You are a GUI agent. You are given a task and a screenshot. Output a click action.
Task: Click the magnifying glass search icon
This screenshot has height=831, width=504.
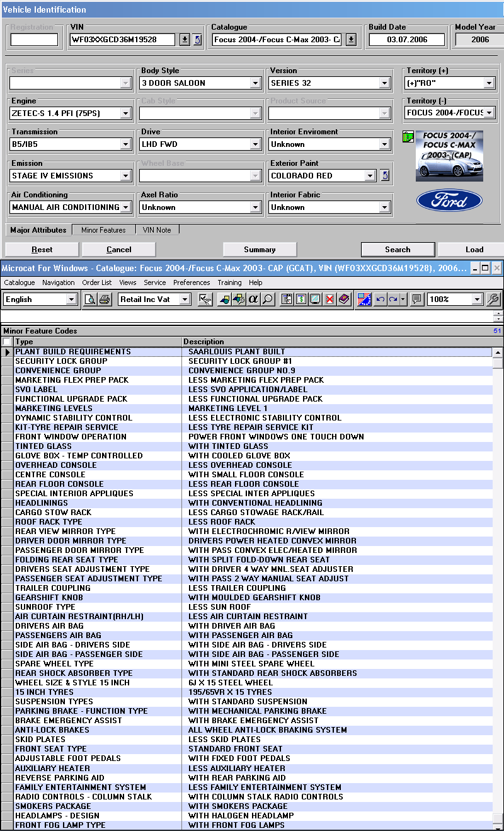268,299
